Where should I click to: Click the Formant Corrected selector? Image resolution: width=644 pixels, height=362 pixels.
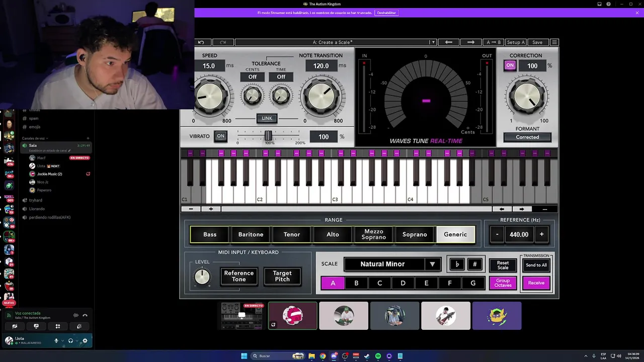(527, 137)
